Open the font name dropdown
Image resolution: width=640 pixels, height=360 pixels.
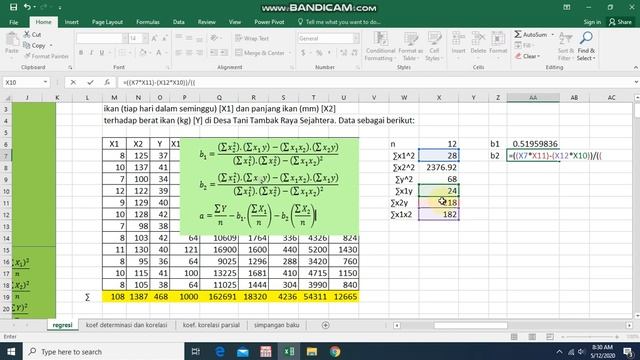124,38
